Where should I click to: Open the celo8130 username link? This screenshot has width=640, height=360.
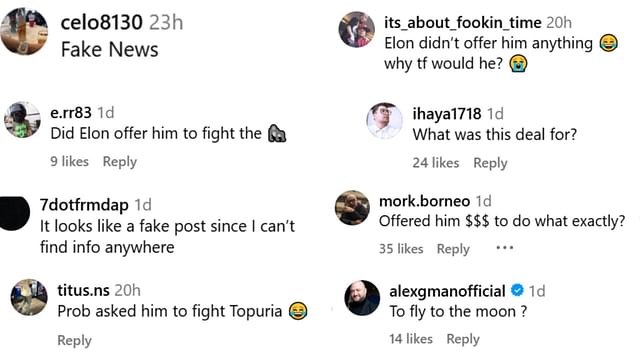pyautogui.click(x=102, y=22)
